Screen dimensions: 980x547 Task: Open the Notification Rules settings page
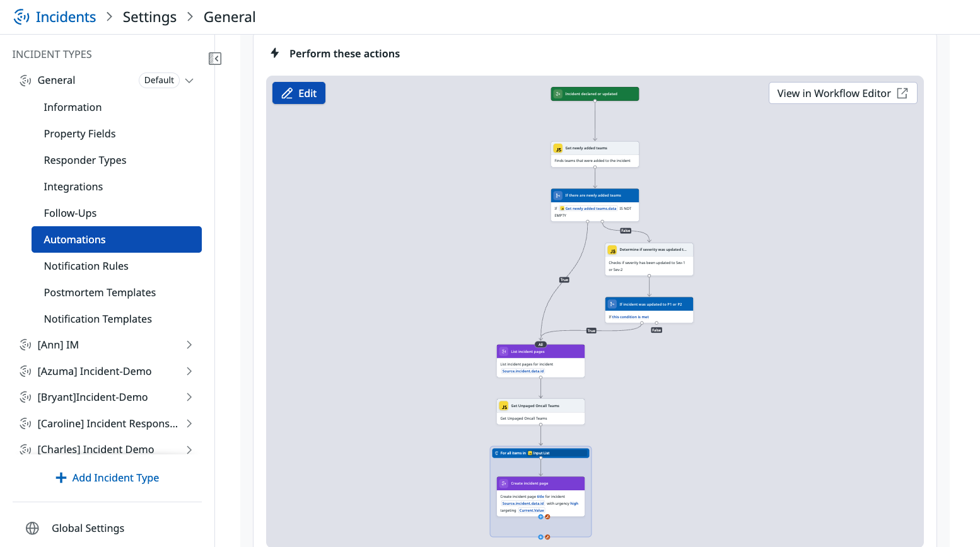(86, 266)
